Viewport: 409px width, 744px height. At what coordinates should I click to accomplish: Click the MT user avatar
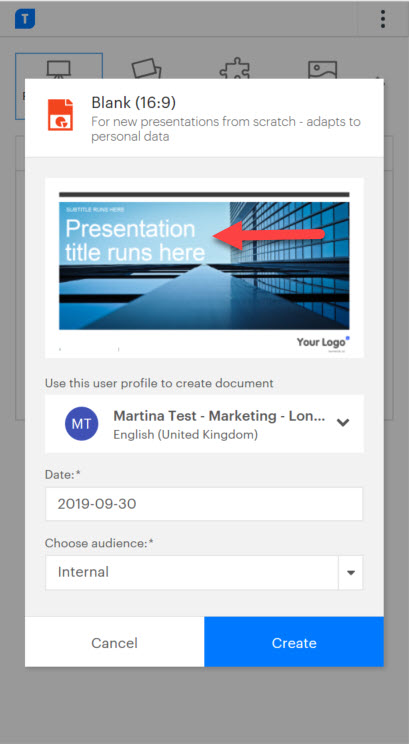click(x=82, y=424)
